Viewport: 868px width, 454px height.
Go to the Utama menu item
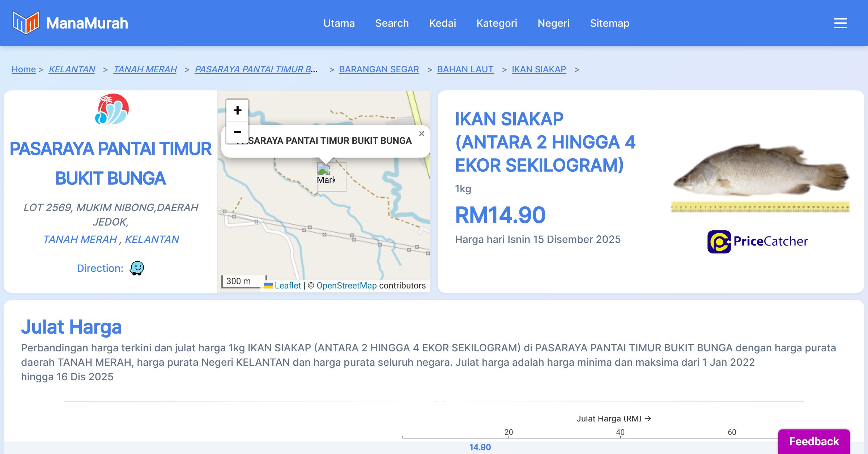(x=339, y=23)
